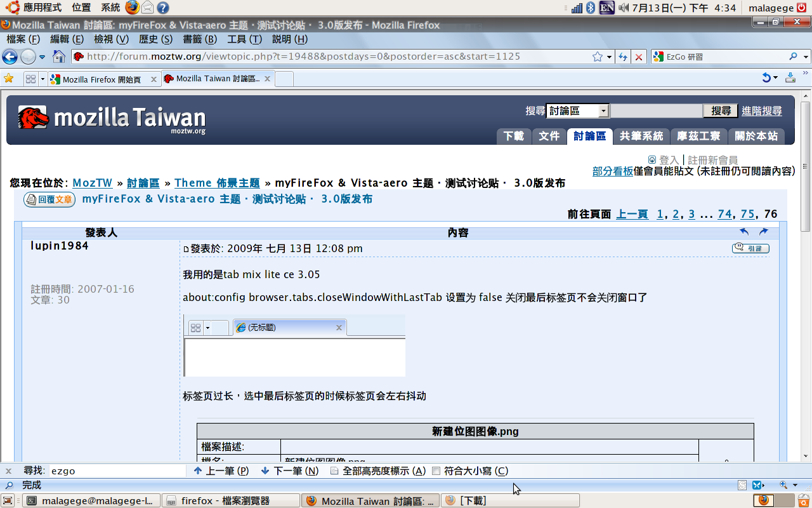812x508 pixels.
Task: Open the blue help question mark launcher
Action: (163, 8)
